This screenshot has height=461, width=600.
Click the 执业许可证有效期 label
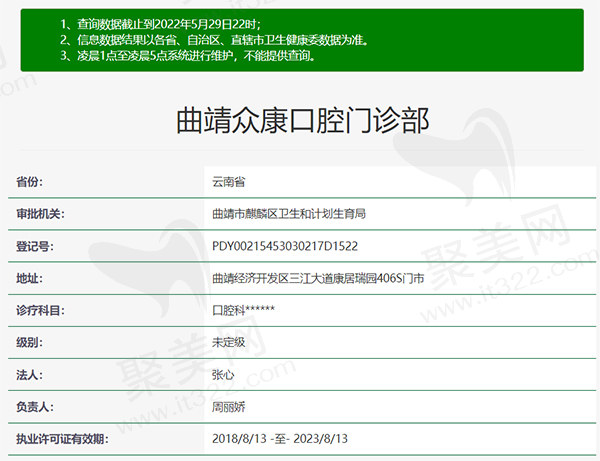click(62, 439)
